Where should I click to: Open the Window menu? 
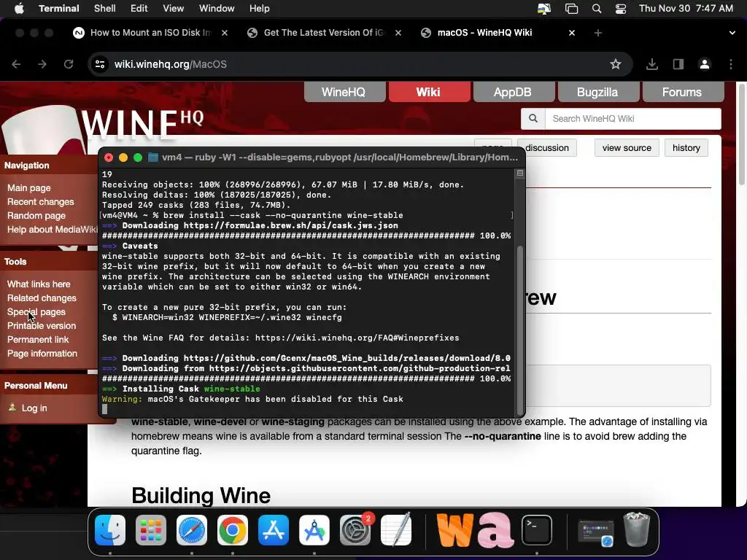217,9
